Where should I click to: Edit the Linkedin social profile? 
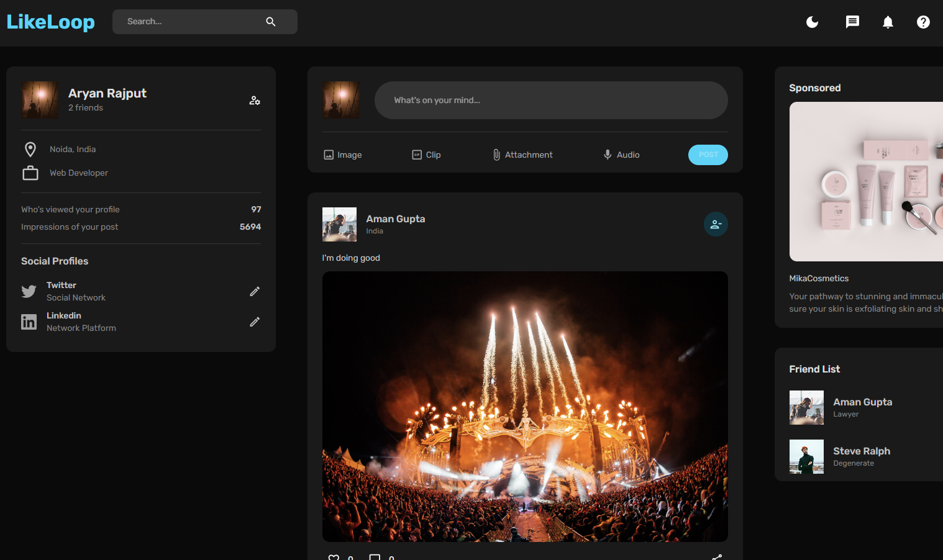click(255, 322)
